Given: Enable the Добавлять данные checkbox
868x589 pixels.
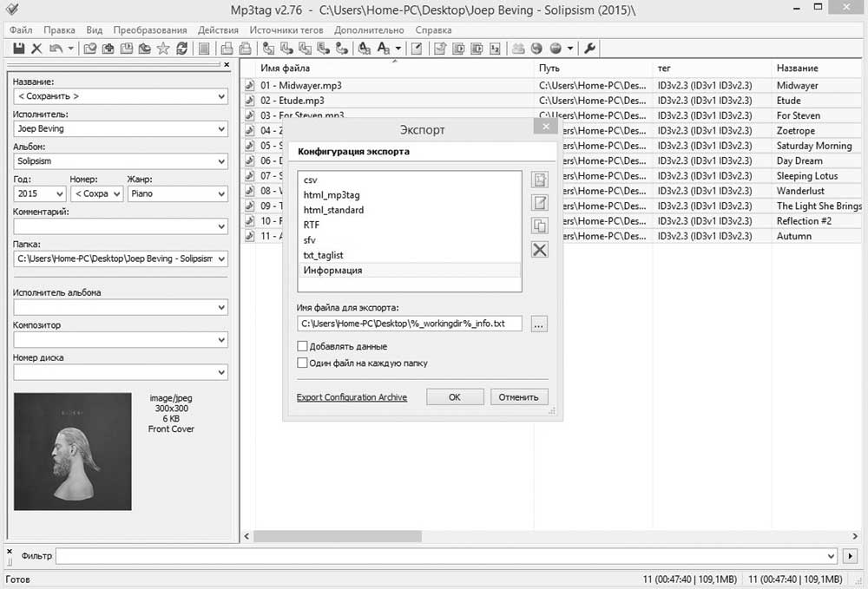Looking at the screenshot, I should point(302,346).
